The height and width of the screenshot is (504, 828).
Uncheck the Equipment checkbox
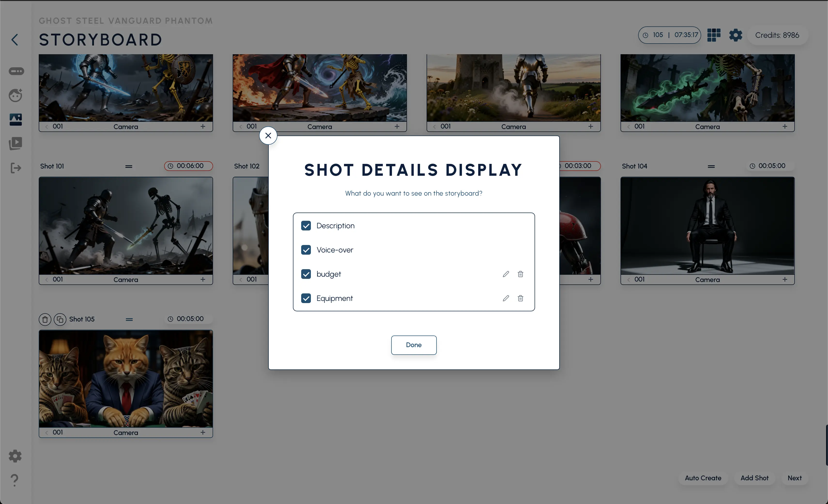coord(306,298)
